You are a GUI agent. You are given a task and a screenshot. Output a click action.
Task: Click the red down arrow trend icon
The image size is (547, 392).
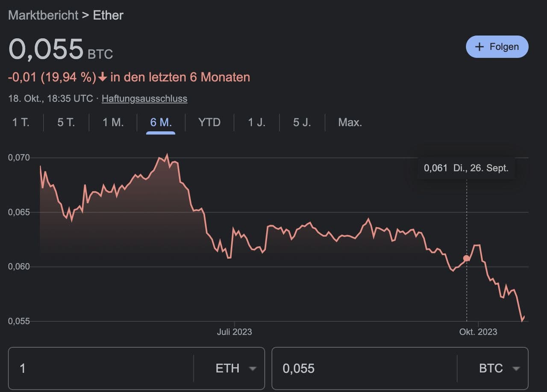click(x=103, y=77)
